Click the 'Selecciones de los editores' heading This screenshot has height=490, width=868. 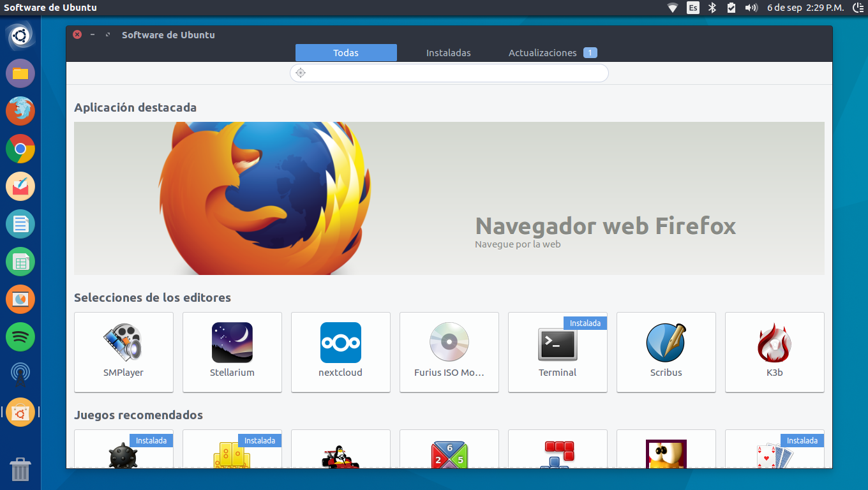click(x=153, y=297)
